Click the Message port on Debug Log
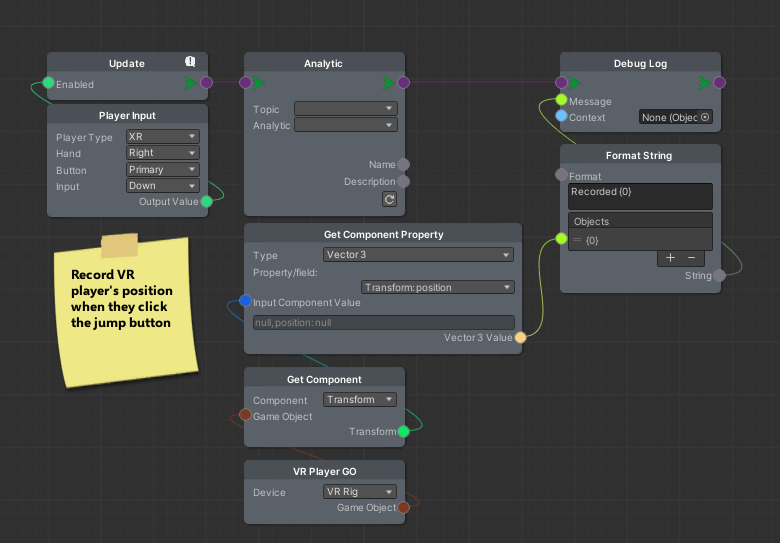Viewport: 780px width, 543px height. click(x=561, y=100)
